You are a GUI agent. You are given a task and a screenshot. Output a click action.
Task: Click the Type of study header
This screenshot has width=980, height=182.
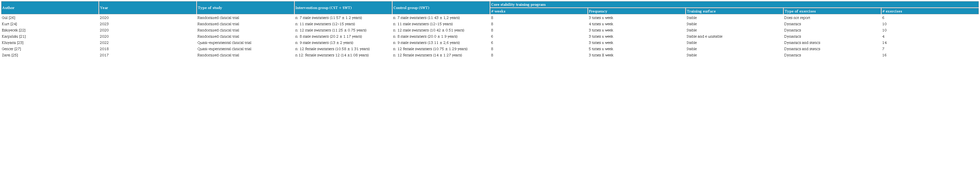(x=210, y=8)
